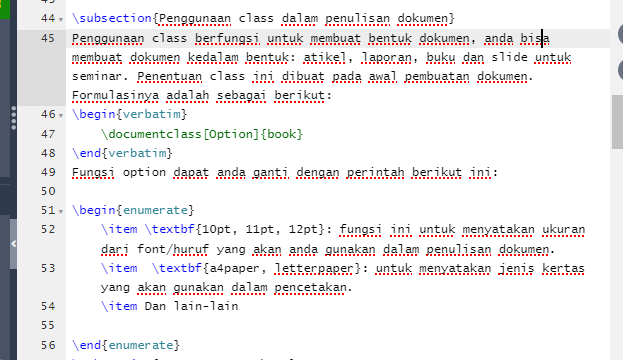Click the green block at the top-left corner
The height and width of the screenshot is (360, 623).
pyautogui.click(x=5, y=9)
